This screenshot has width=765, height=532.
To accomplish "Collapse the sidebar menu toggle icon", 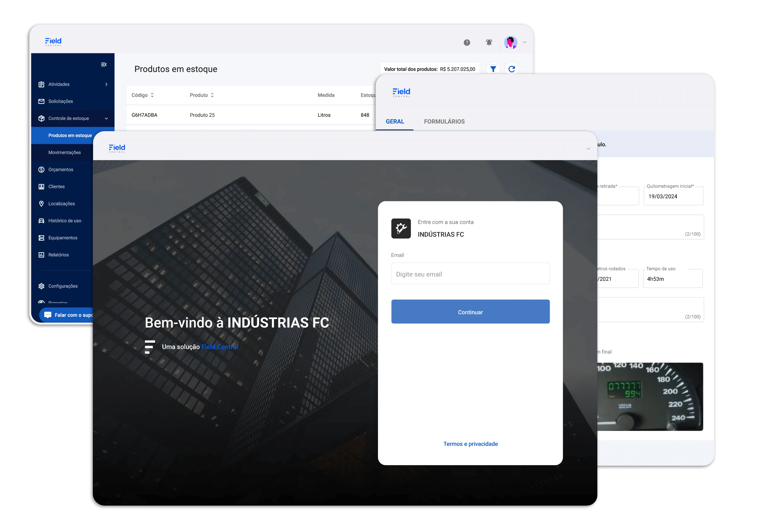I will (x=104, y=64).
